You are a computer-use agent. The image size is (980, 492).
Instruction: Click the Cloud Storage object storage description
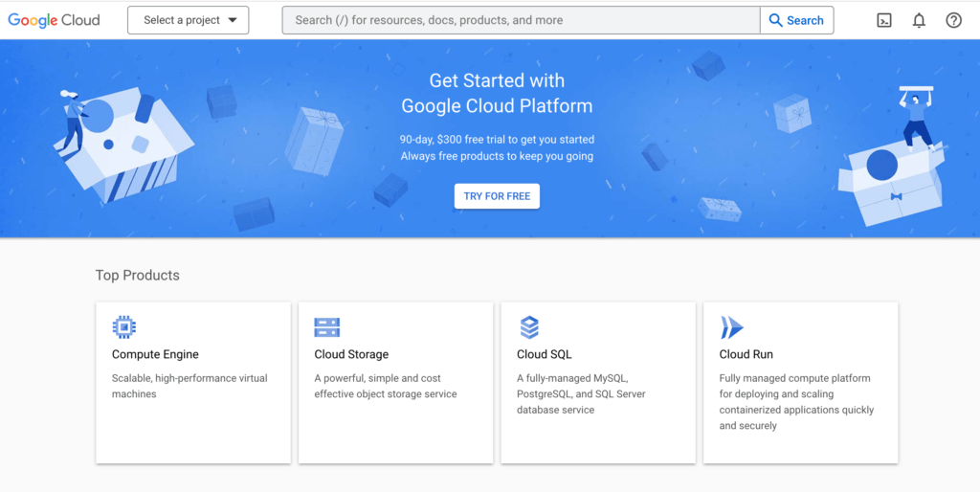coord(386,386)
